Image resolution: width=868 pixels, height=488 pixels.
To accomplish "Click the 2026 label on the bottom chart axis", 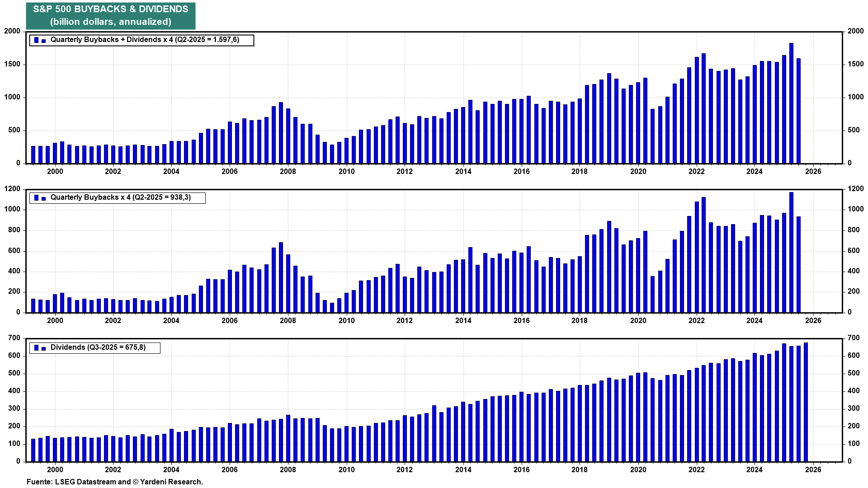I will pyautogui.click(x=813, y=470).
